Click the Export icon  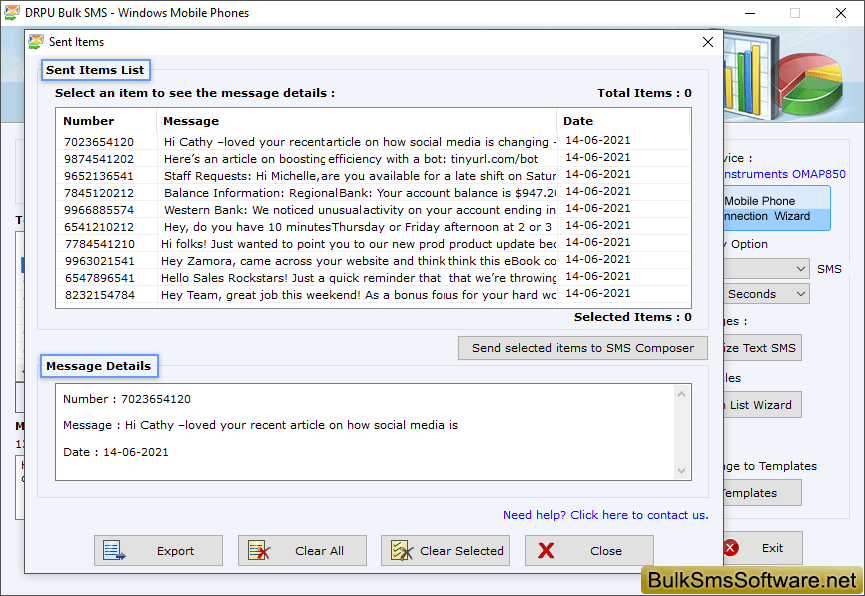(114, 550)
